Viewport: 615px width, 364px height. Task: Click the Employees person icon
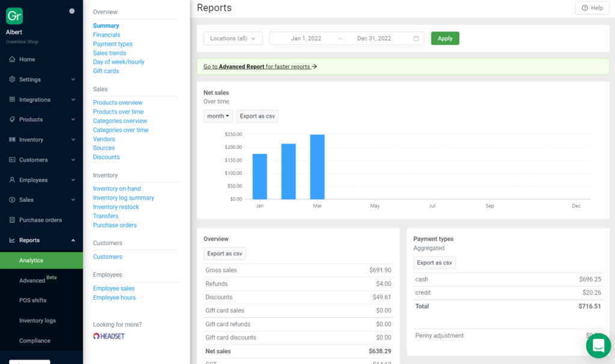(x=12, y=180)
